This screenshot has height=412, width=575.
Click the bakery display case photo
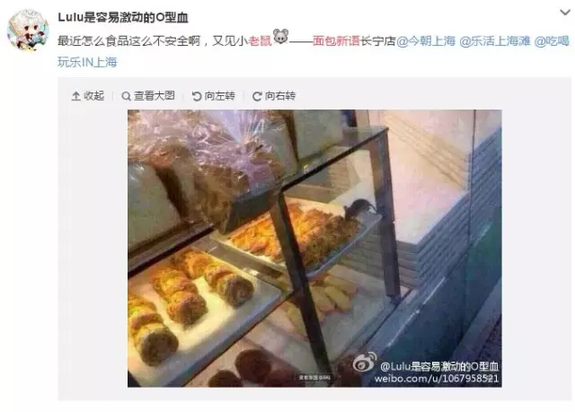pos(315,248)
